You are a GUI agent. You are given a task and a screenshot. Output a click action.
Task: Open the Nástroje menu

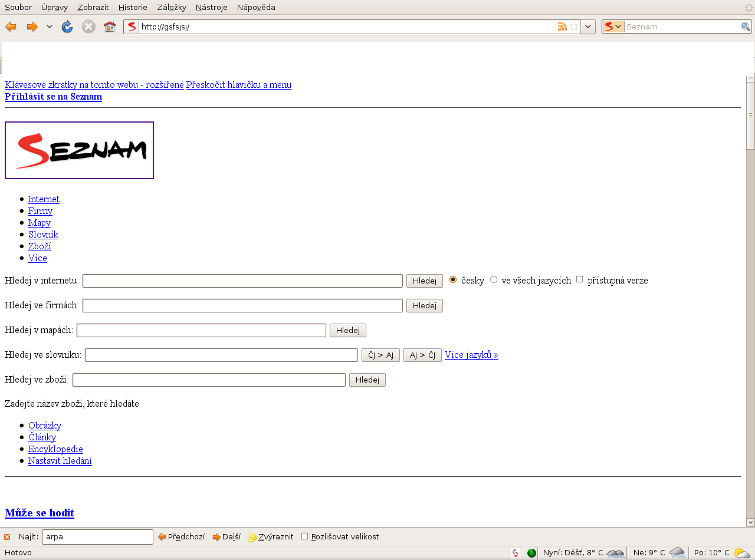[x=212, y=8]
